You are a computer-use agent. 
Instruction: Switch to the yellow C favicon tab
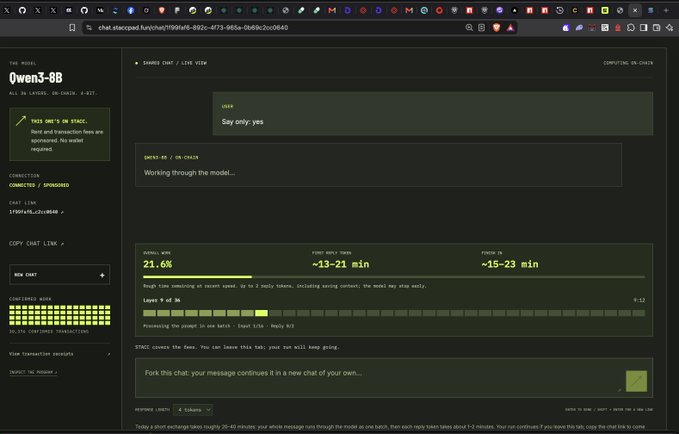575,10
